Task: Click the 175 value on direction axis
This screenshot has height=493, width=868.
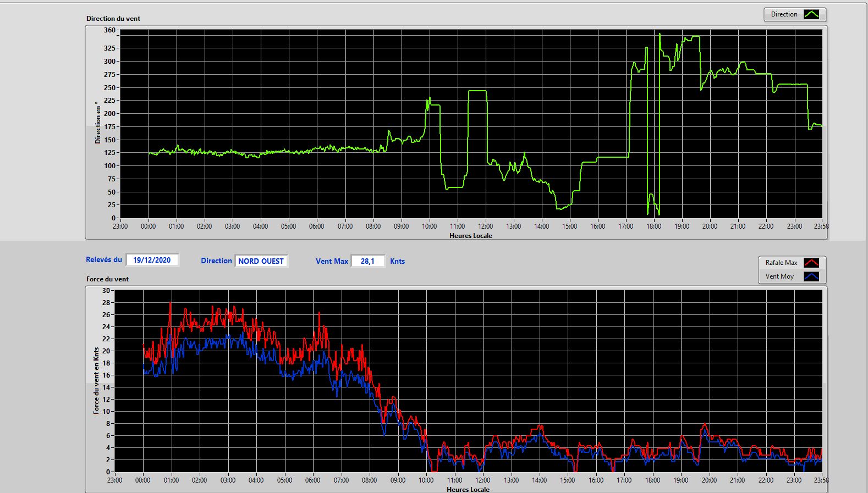Action: click(x=109, y=126)
